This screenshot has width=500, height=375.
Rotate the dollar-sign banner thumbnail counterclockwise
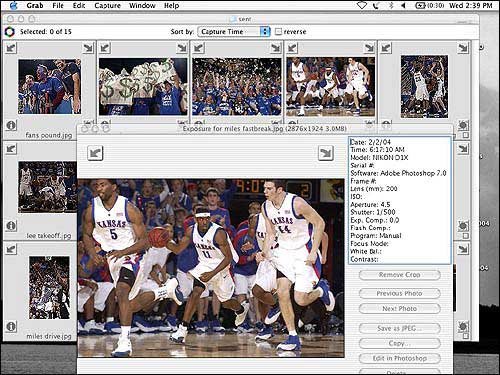105,48
